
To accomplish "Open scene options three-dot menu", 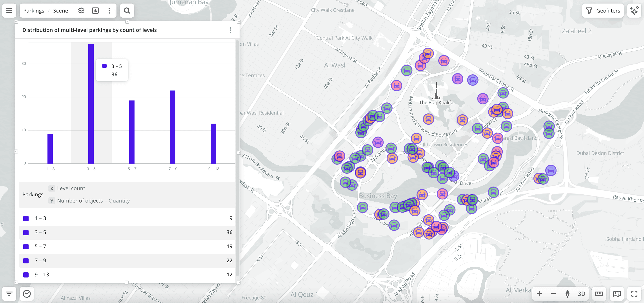I will point(109,11).
